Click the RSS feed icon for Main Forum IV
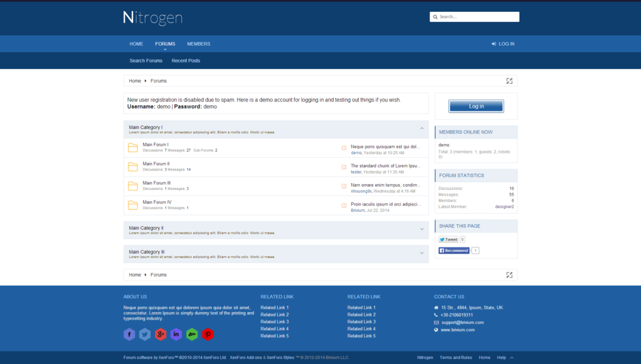 pos(344,205)
